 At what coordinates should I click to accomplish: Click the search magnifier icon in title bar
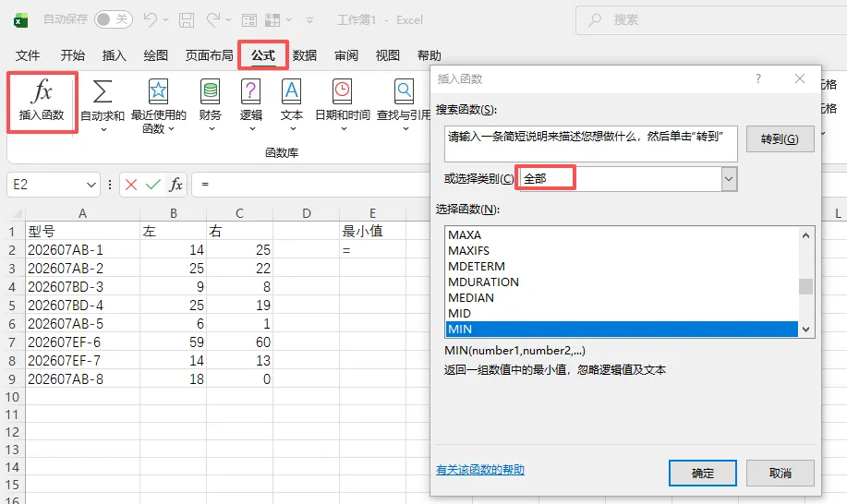[x=595, y=20]
